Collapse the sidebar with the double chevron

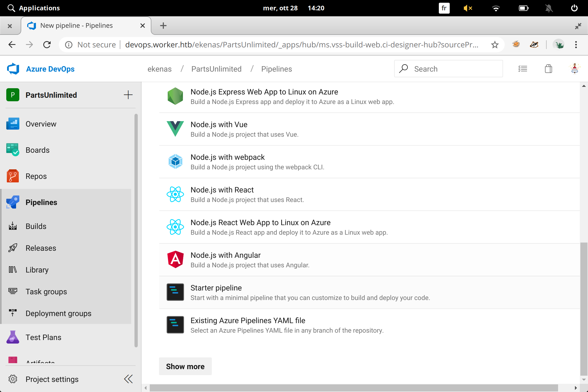pos(128,379)
